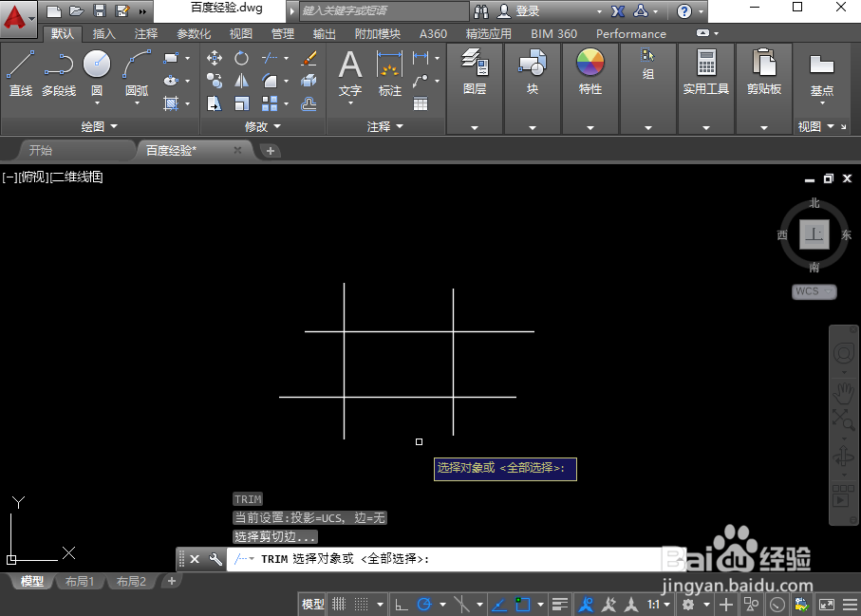Activate the Scale tool
861x616 pixels.
pyautogui.click(x=242, y=103)
